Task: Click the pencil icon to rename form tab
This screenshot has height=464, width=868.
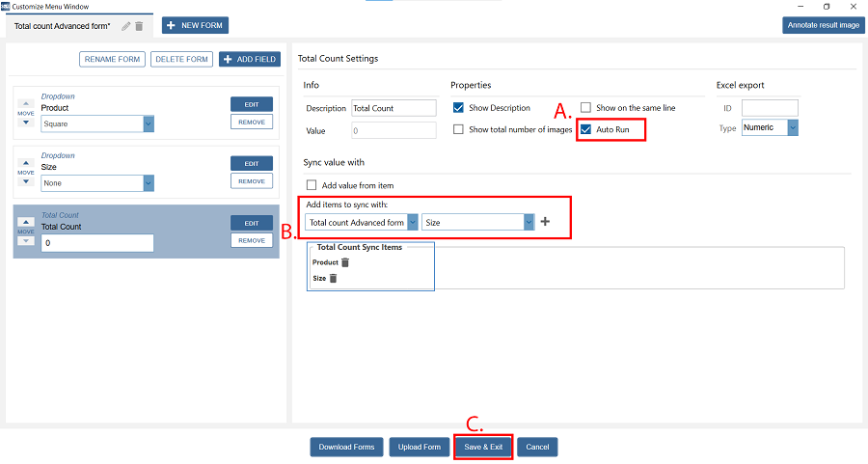Action: click(125, 26)
